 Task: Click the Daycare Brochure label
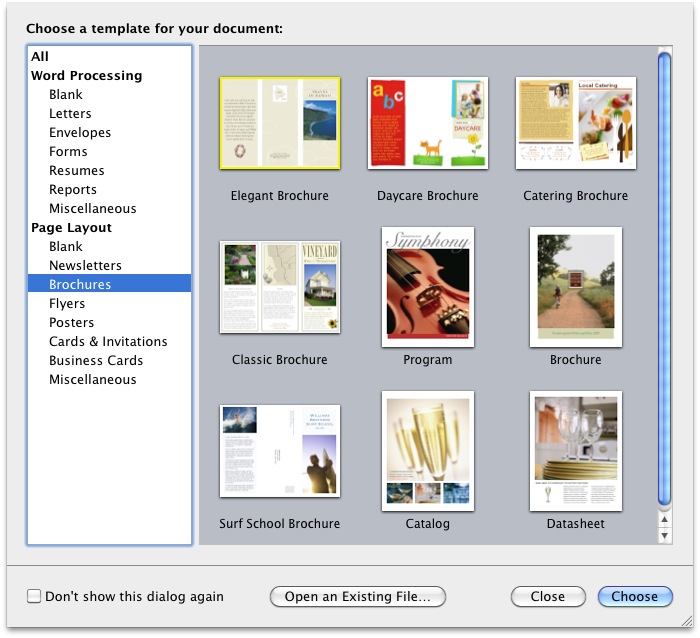(x=428, y=196)
